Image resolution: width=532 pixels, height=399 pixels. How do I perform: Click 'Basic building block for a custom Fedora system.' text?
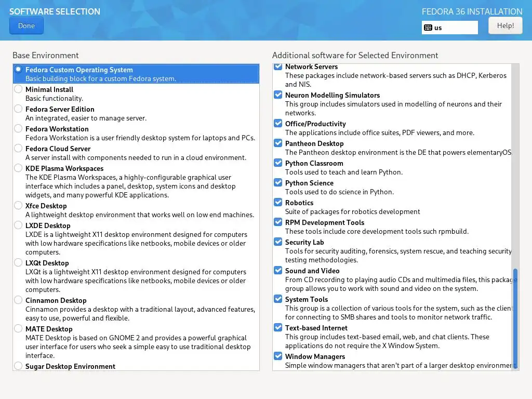[101, 79]
